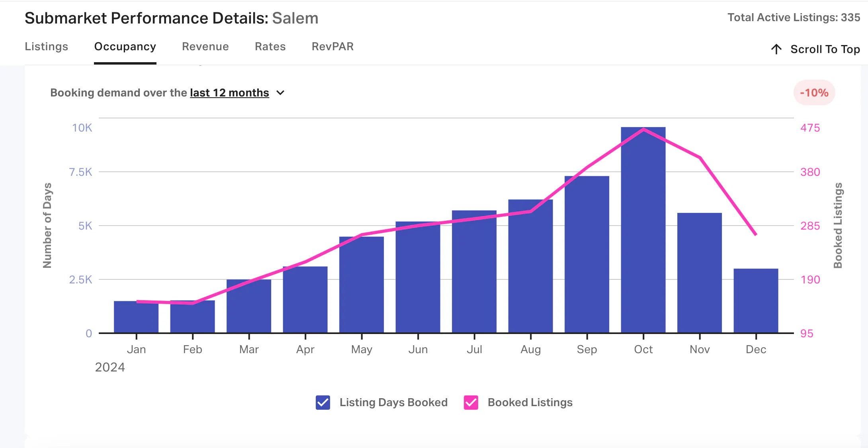The image size is (868, 448).
Task: Click the July bar in the chart
Action: (x=474, y=271)
